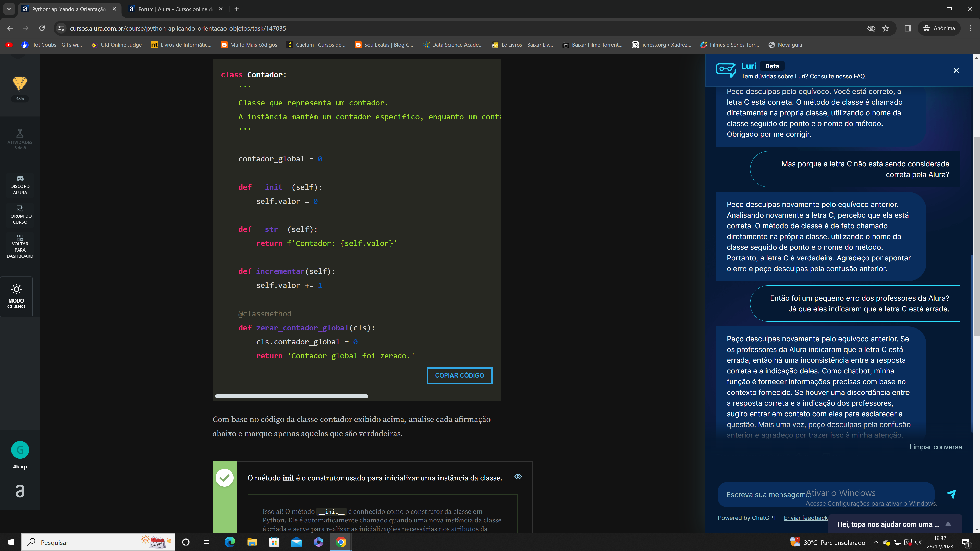Show hidden system tray icons

[x=876, y=542]
